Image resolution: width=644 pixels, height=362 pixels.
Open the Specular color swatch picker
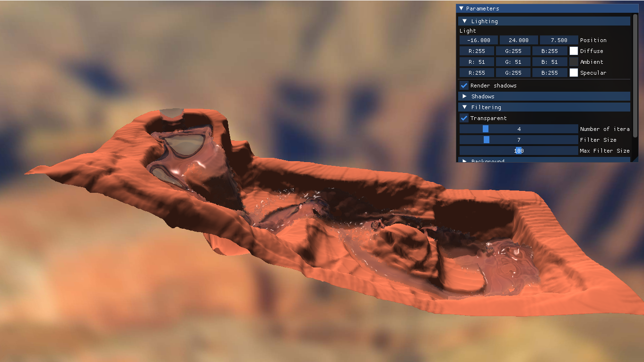(x=574, y=73)
